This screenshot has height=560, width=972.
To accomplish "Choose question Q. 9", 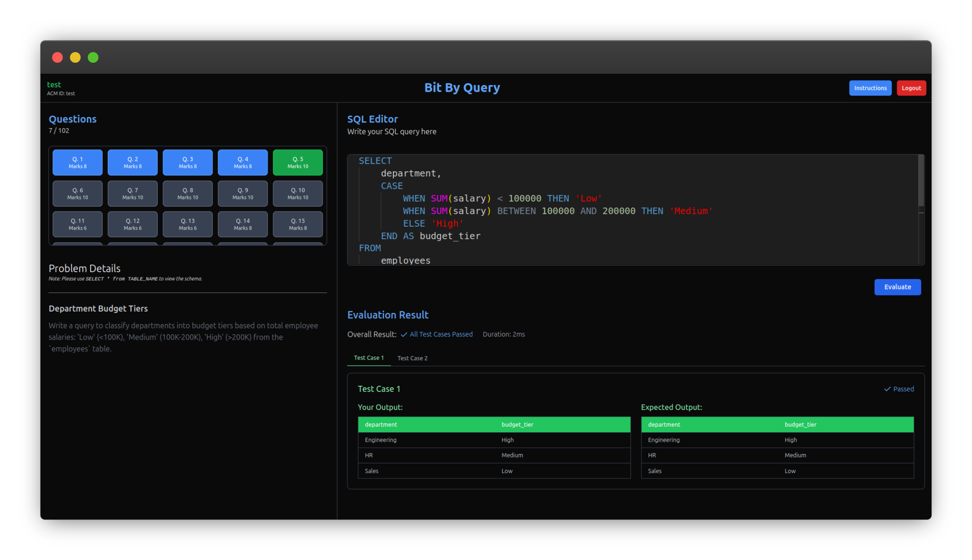I will (x=243, y=194).
